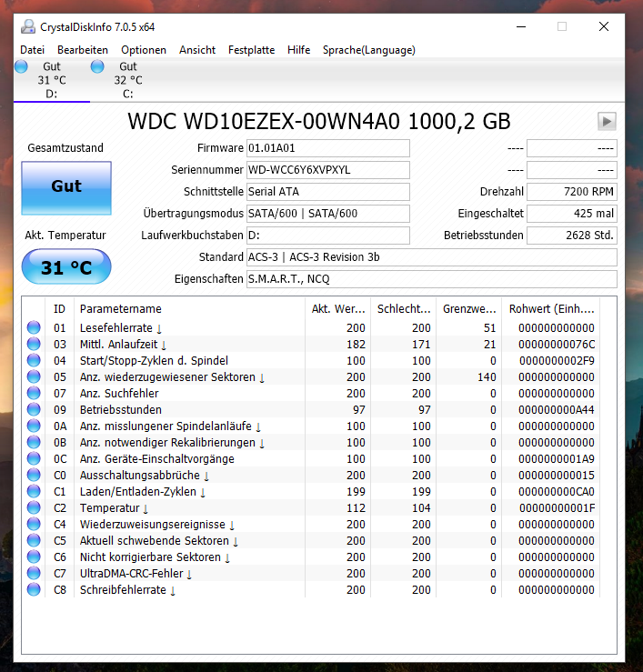Go to next disk with arrow button

click(x=607, y=121)
